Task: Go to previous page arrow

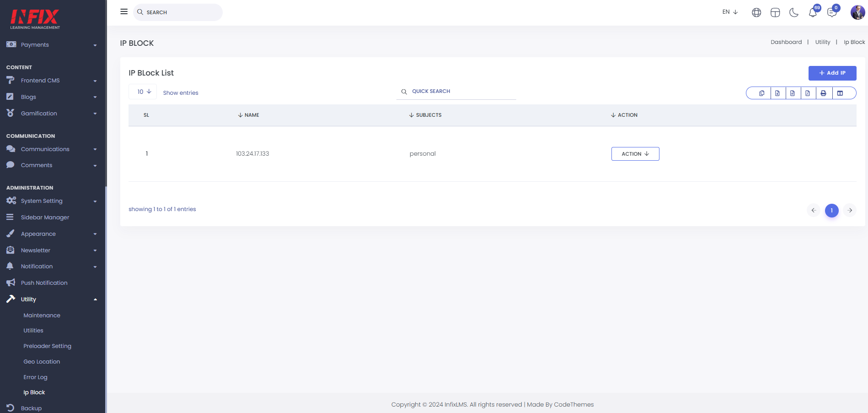Action: coord(814,210)
